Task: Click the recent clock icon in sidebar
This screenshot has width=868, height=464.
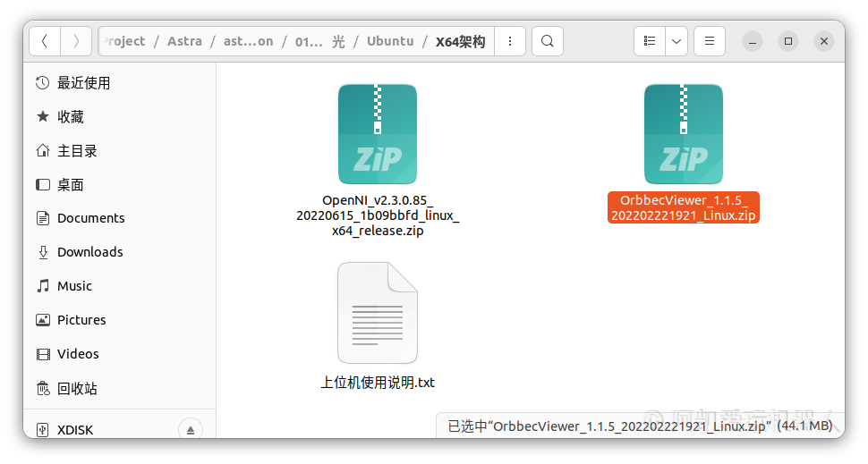Action: [43, 83]
